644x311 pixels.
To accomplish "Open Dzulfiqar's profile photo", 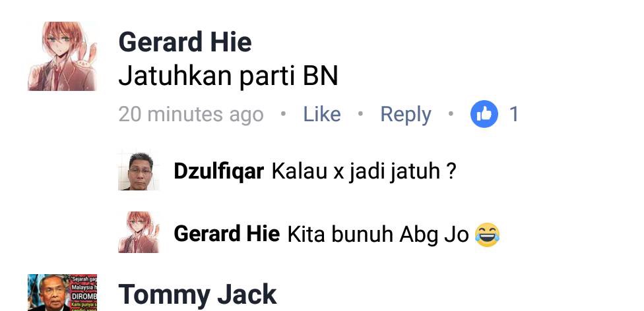I will pyautogui.click(x=139, y=171).
